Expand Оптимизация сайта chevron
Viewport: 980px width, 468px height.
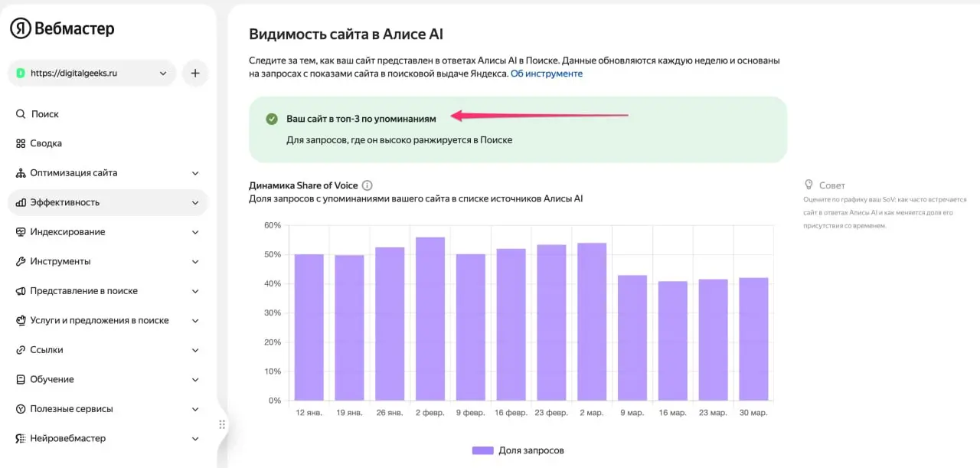click(x=195, y=173)
